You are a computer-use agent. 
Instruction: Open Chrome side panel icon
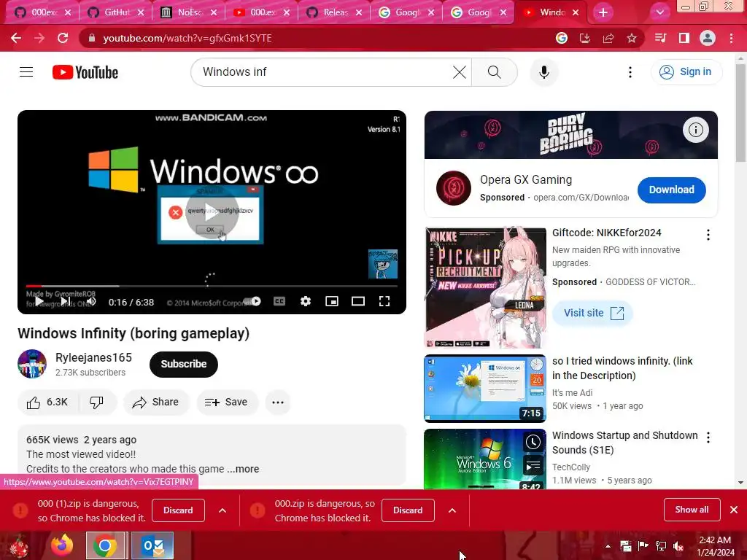(x=684, y=38)
